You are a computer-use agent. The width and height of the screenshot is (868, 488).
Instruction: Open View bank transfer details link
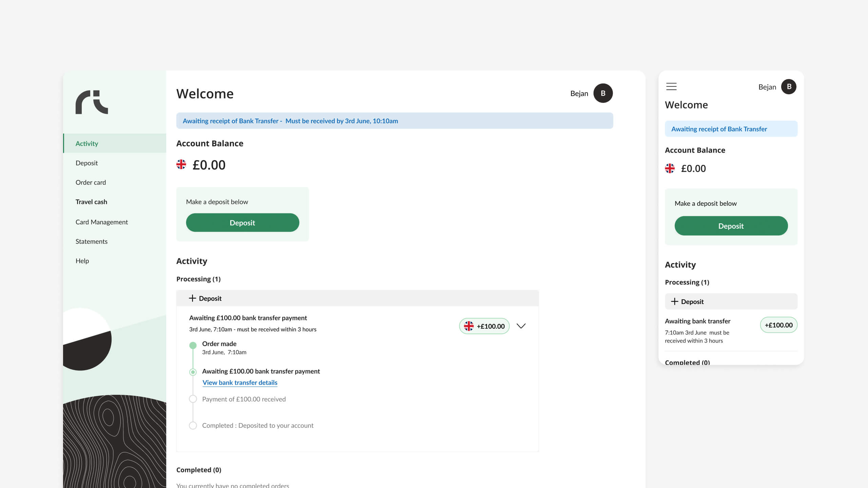click(x=240, y=383)
